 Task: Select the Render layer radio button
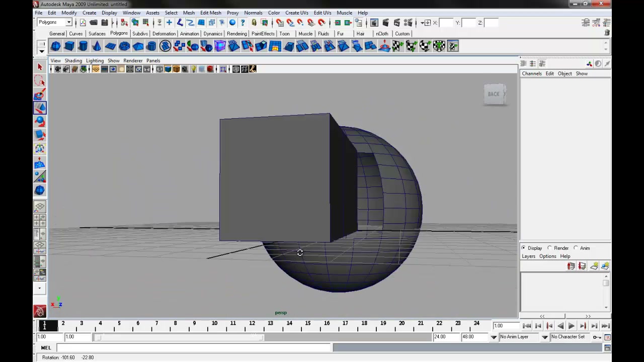550,248
